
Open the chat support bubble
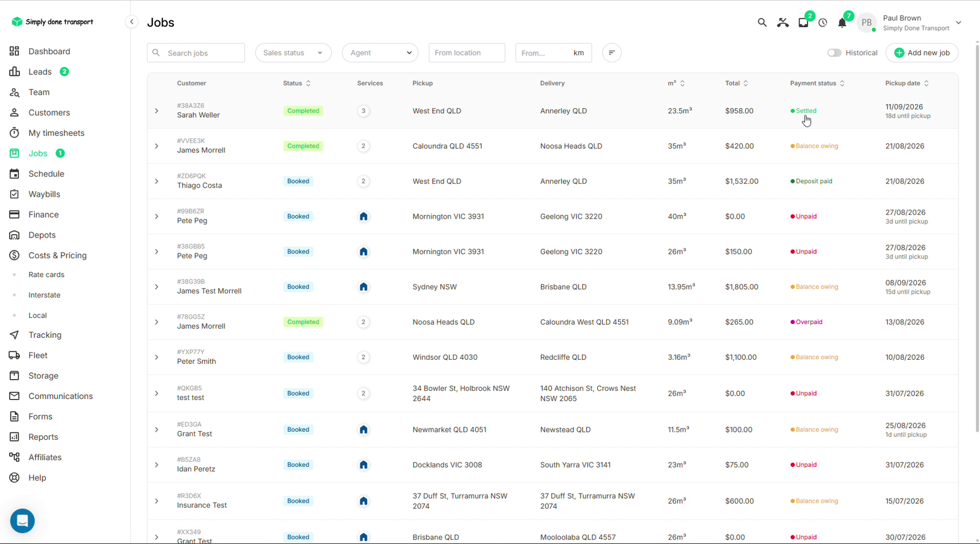coord(23,521)
